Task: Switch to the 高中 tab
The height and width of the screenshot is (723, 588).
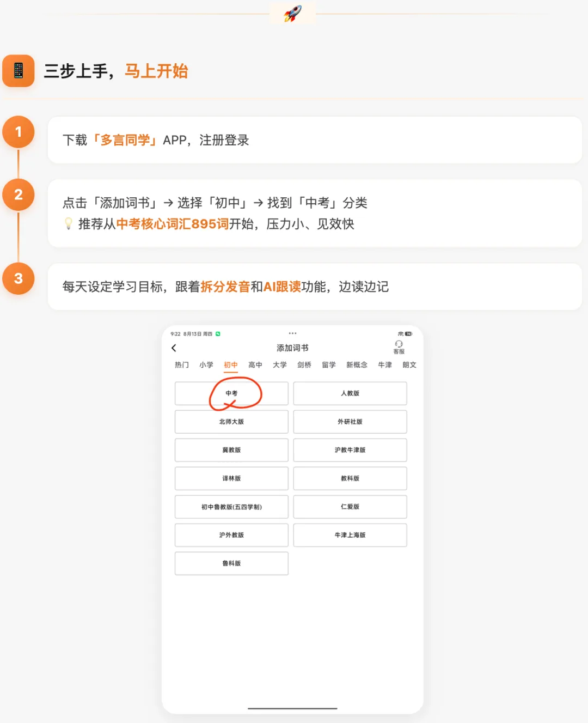Action: [255, 364]
